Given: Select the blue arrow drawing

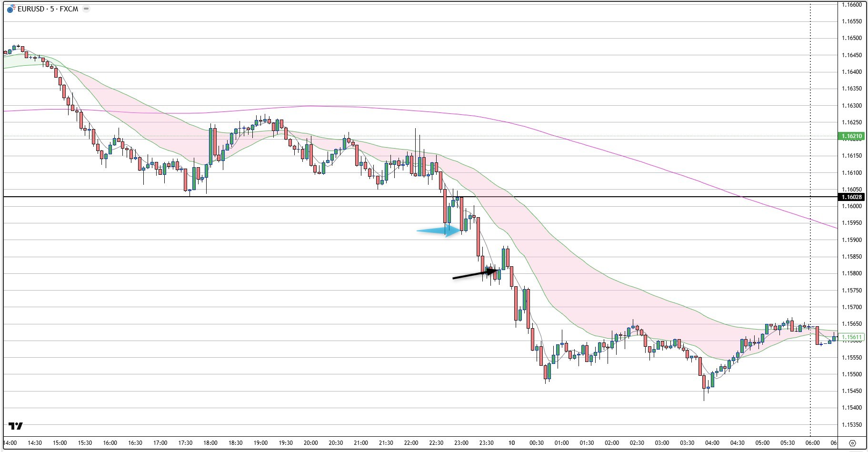Looking at the screenshot, I should click(x=439, y=231).
